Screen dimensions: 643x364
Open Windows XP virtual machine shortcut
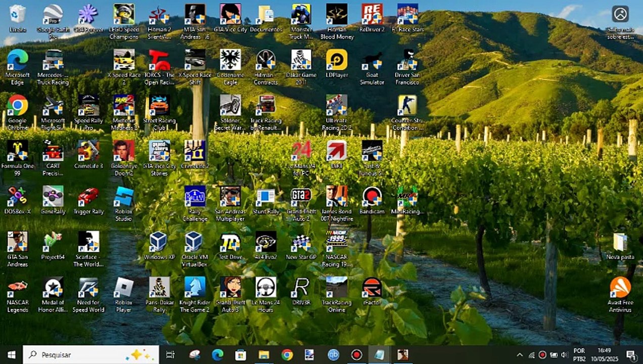click(159, 246)
